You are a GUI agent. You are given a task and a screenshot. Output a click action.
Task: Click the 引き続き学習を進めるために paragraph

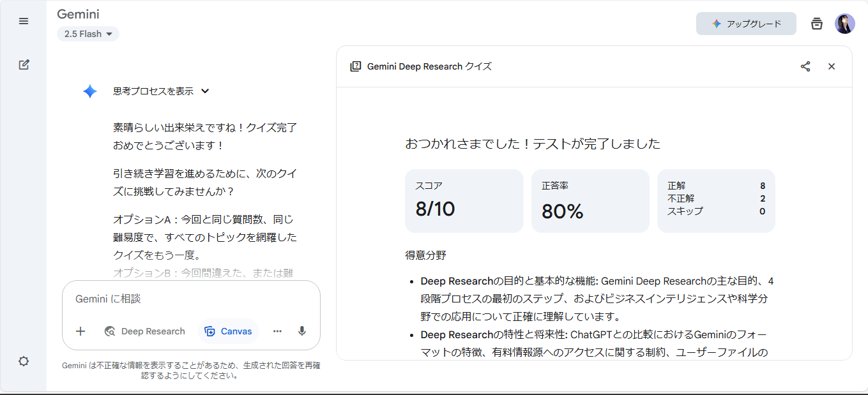click(205, 183)
